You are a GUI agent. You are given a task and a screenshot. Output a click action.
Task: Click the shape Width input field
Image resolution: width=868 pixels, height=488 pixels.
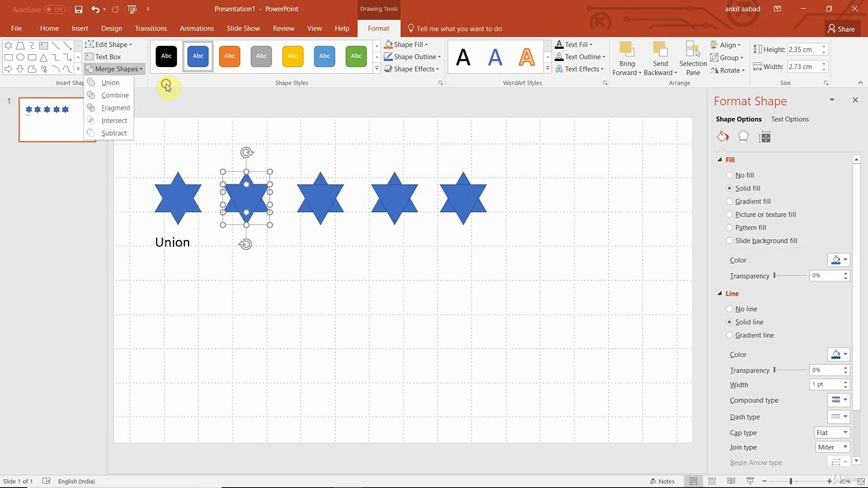point(804,67)
